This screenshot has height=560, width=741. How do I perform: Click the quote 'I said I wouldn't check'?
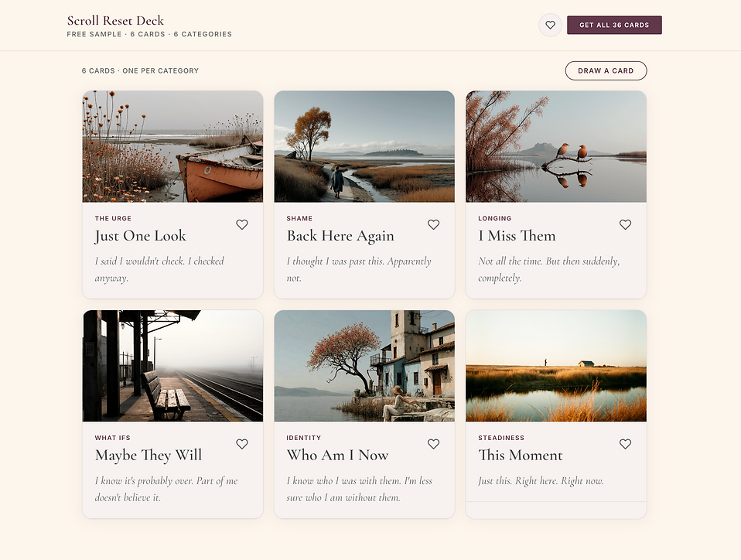coord(159,269)
